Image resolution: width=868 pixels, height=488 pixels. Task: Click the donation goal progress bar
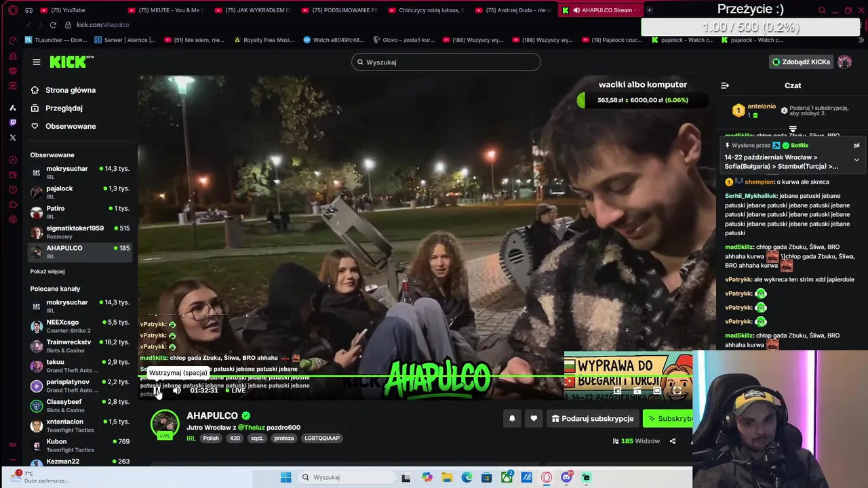642,100
